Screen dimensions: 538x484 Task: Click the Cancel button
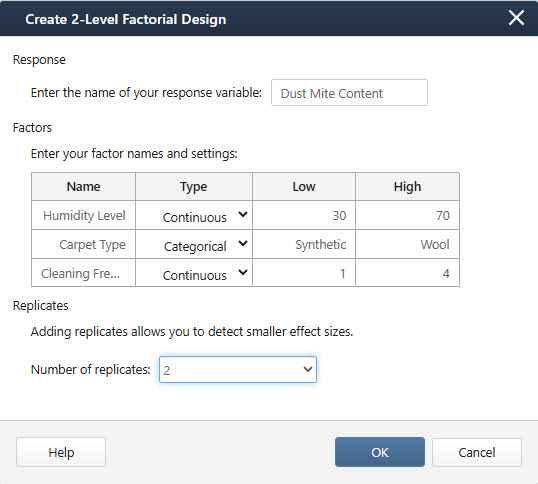477,452
